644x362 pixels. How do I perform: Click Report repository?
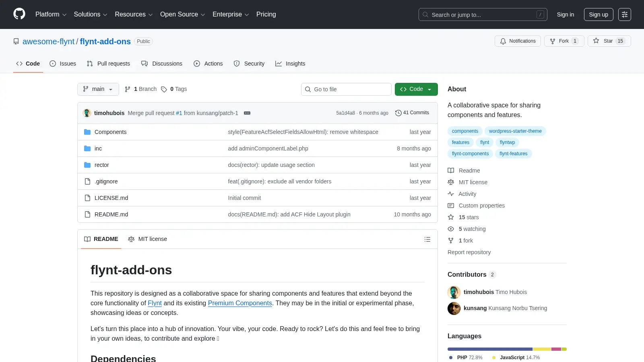[469, 252]
